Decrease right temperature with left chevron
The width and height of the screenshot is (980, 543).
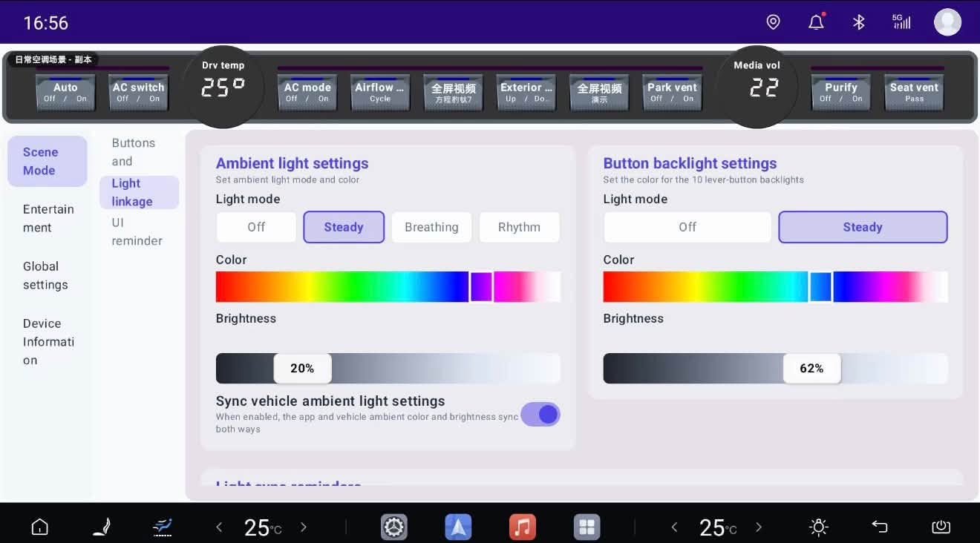[x=674, y=527]
